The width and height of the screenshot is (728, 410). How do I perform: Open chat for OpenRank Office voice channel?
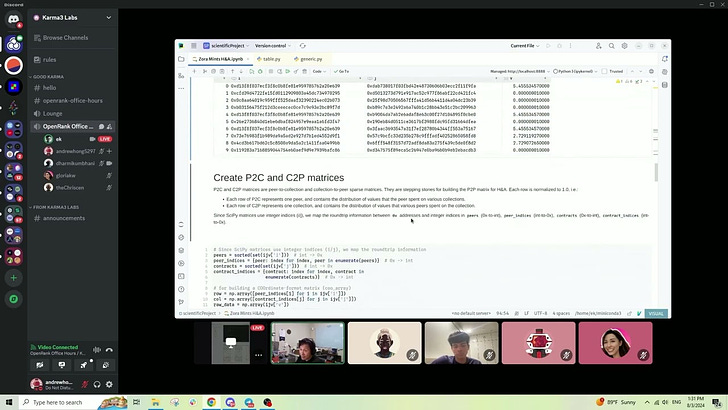coord(101,126)
